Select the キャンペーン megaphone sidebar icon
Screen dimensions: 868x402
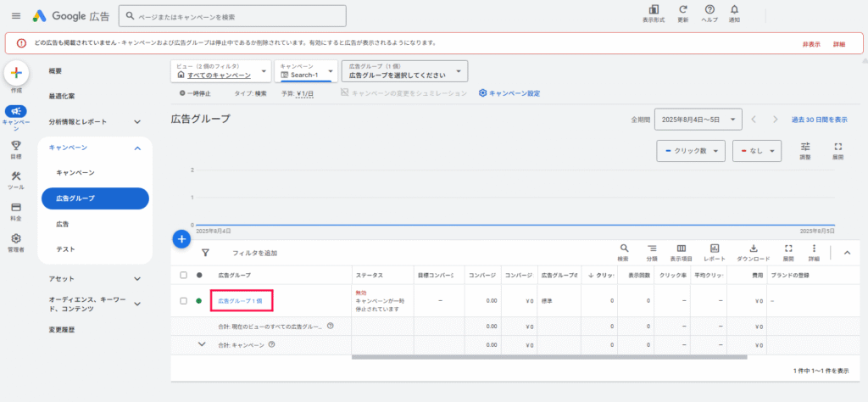click(16, 111)
